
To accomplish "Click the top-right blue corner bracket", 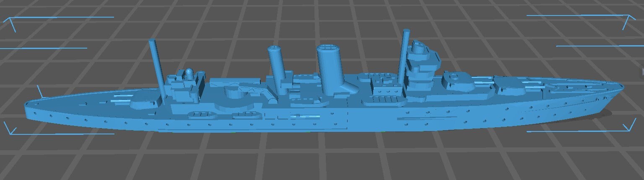I will point(629,20).
